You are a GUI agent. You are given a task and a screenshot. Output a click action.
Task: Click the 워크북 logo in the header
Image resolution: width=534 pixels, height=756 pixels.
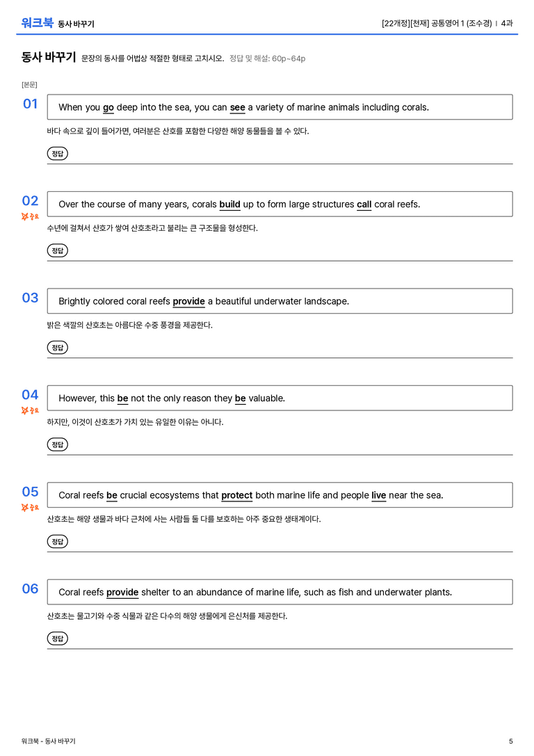(37, 23)
